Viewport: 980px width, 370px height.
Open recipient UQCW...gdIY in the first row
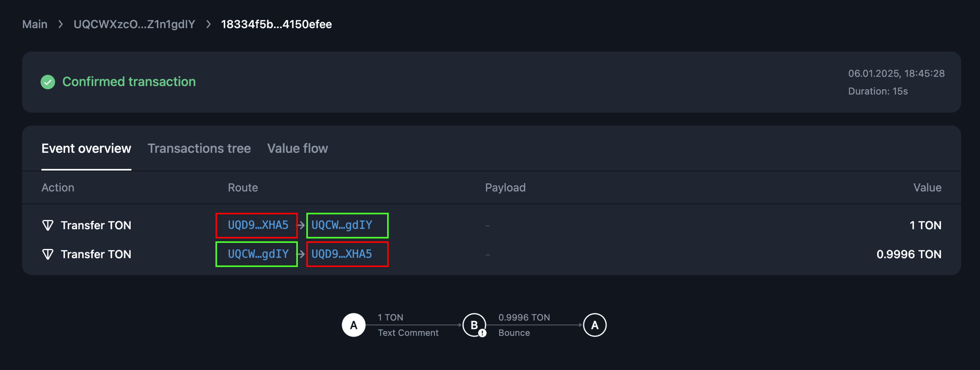[342, 225]
